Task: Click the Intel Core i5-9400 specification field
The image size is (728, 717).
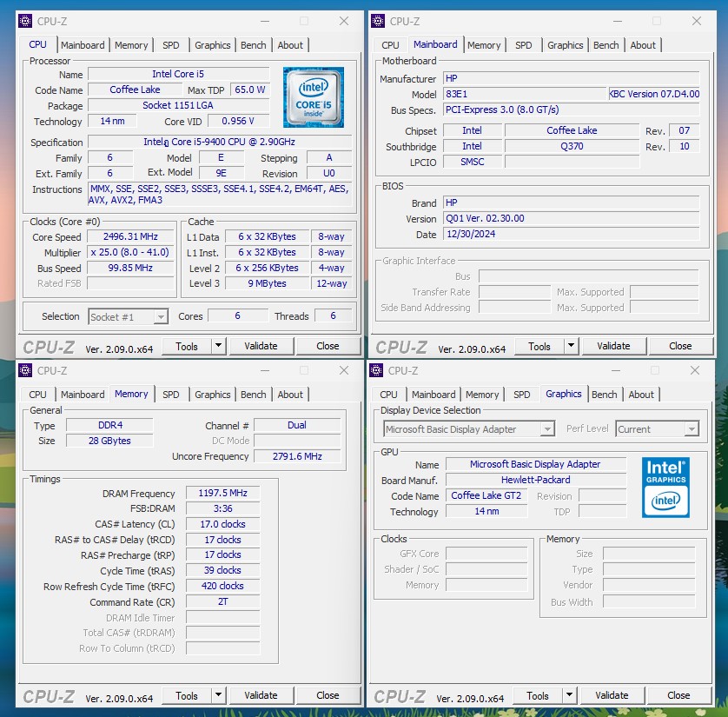Action: tap(220, 142)
